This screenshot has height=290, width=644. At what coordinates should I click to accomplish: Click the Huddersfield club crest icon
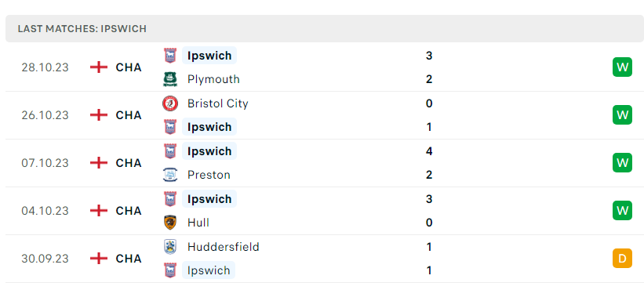point(170,247)
